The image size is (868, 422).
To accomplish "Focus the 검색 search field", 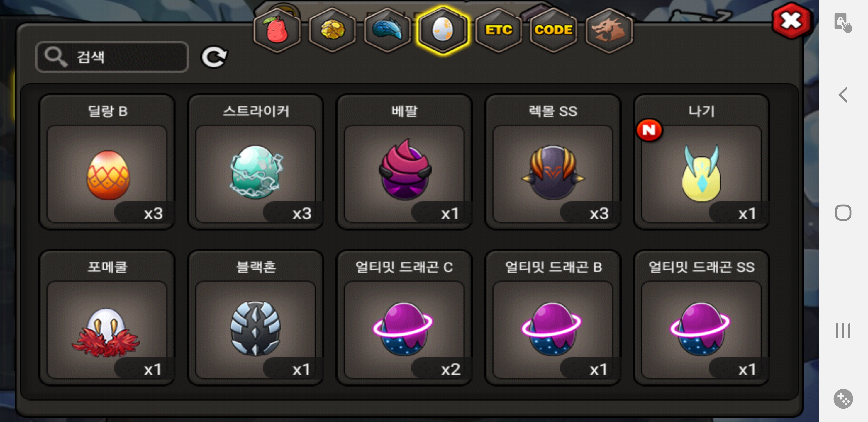I will [x=112, y=57].
